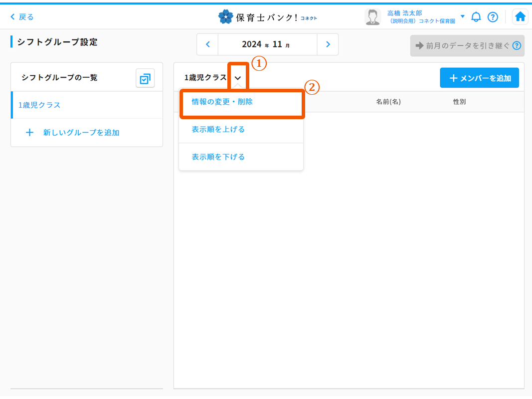Expand the 1歳児クラス chevron dropdown
Viewport: 532px width, 399px height.
[238, 78]
